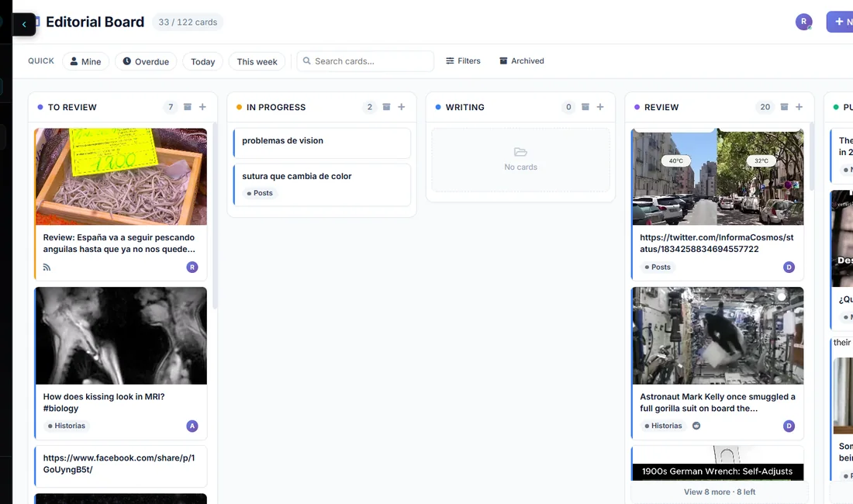The width and height of the screenshot is (853, 504).
Task: Toggle the Today quick filter
Action: 203,61
